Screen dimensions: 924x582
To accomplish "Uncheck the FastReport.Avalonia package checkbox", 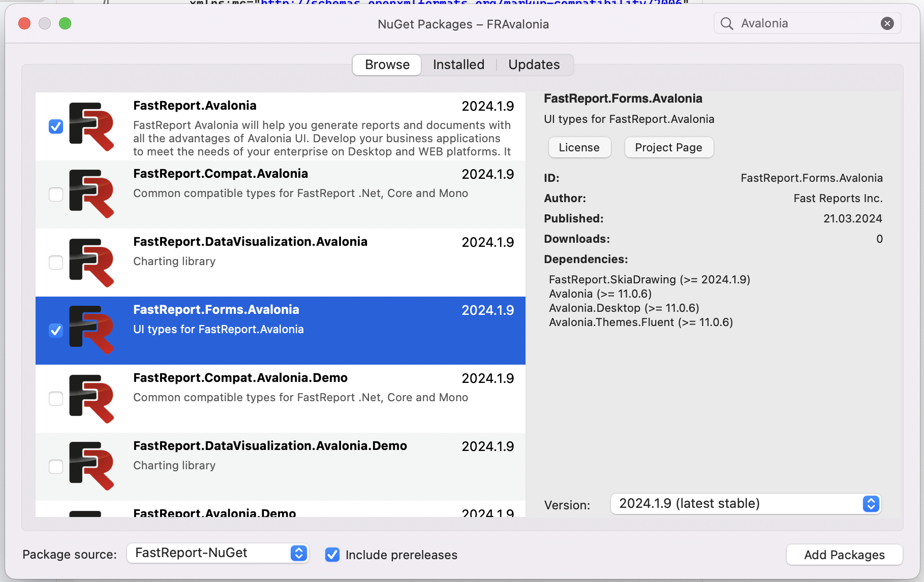I will click(56, 126).
